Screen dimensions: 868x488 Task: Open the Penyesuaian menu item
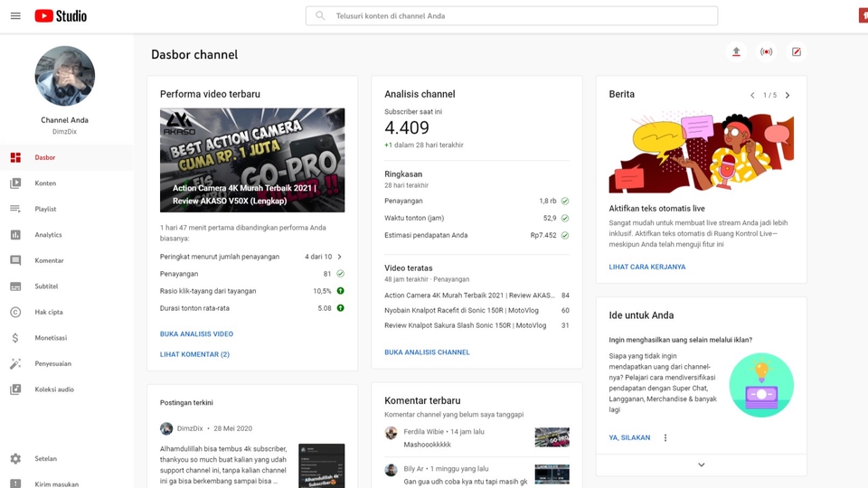(66, 363)
